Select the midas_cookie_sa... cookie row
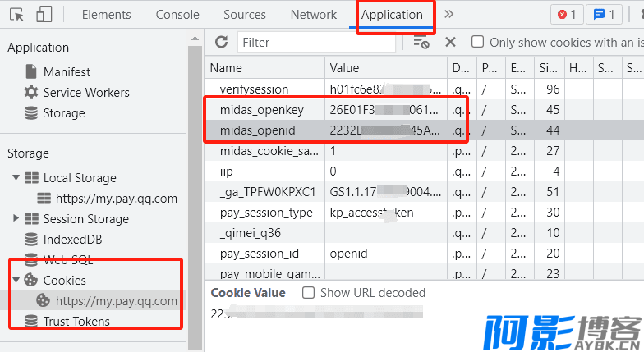 (x=424, y=151)
